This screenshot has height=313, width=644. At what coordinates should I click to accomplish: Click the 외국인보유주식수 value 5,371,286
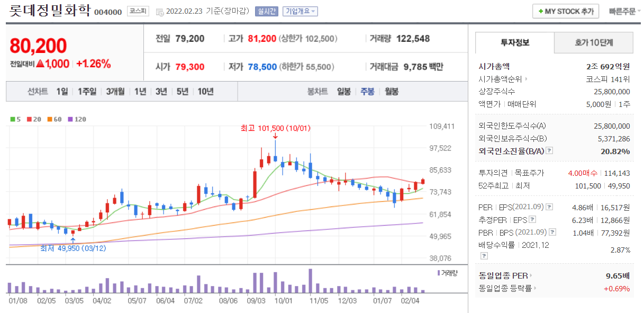click(614, 139)
